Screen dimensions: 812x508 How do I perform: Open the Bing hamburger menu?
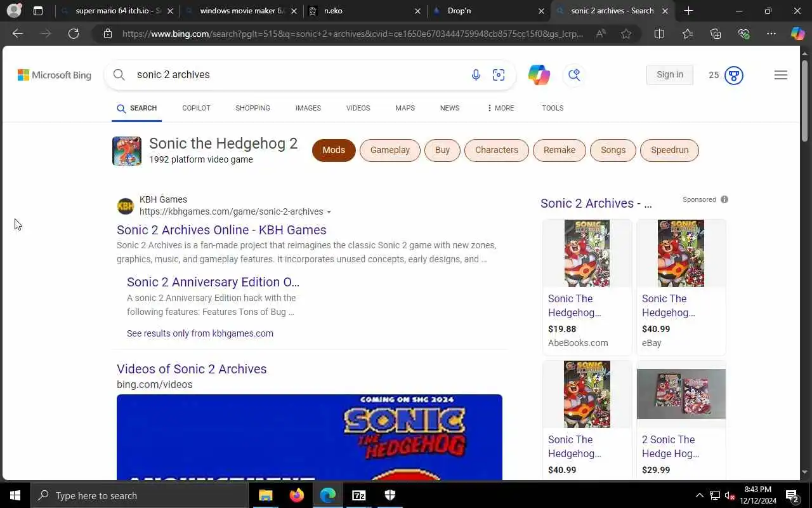coord(781,75)
